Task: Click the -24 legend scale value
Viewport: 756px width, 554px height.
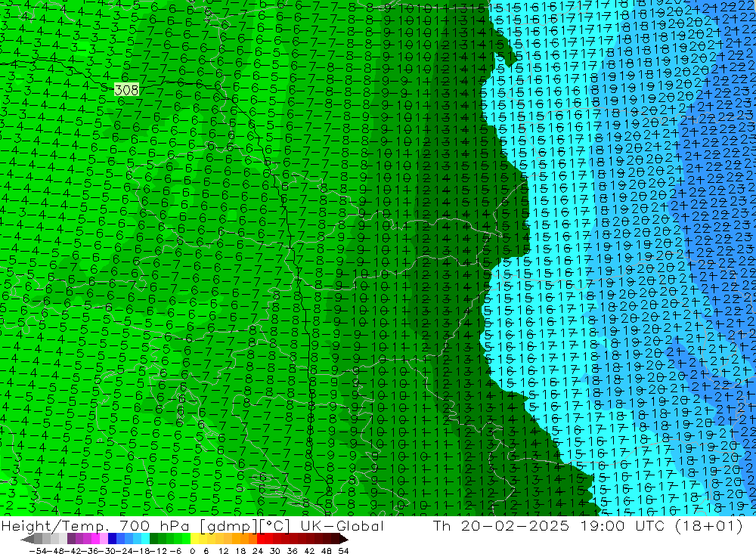Action: (123, 551)
